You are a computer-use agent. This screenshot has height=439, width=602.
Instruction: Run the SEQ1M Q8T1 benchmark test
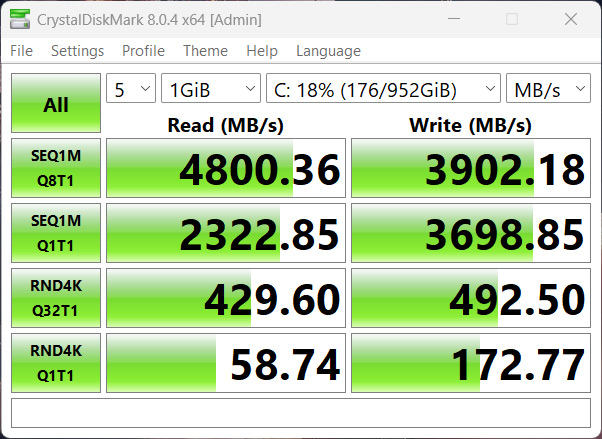click(x=56, y=168)
